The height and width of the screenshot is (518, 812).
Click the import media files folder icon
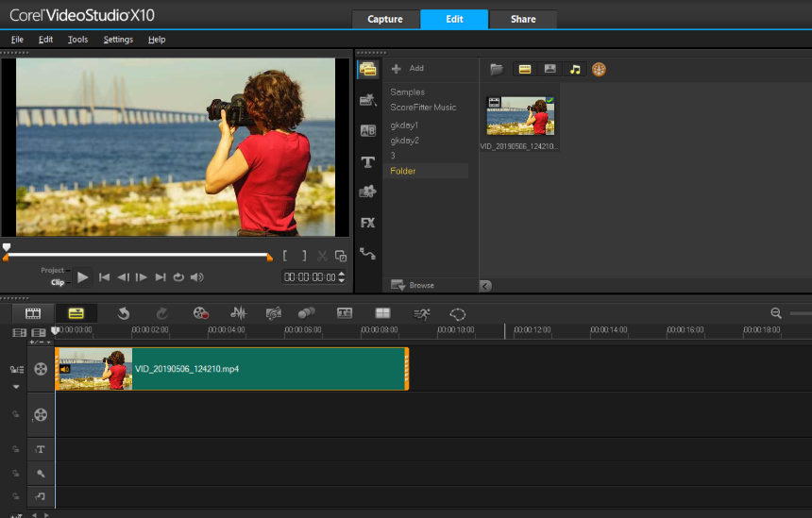click(x=497, y=69)
